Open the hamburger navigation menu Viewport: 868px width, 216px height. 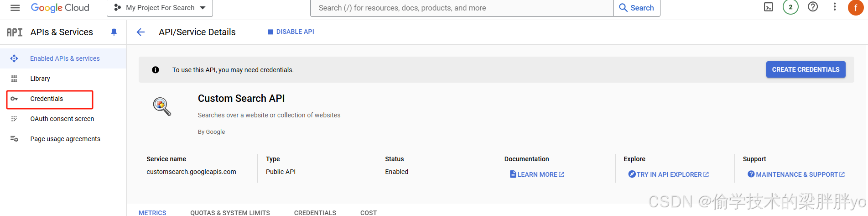(x=15, y=8)
